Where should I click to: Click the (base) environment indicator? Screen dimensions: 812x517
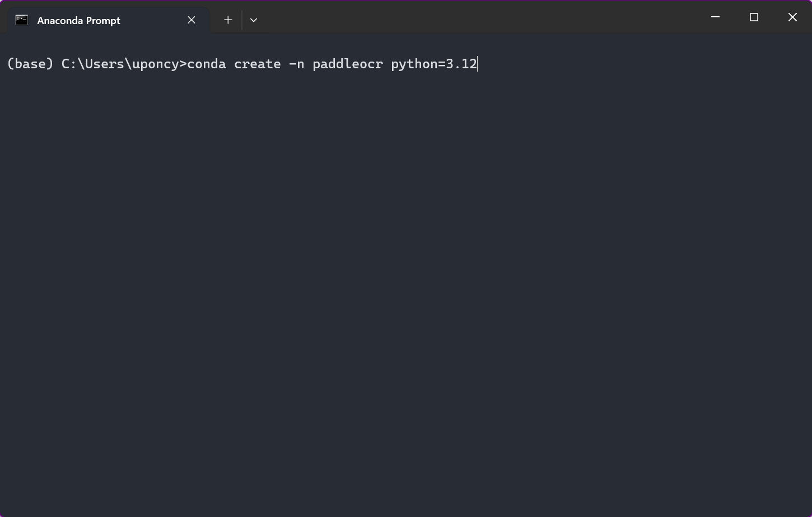pos(30,64)
